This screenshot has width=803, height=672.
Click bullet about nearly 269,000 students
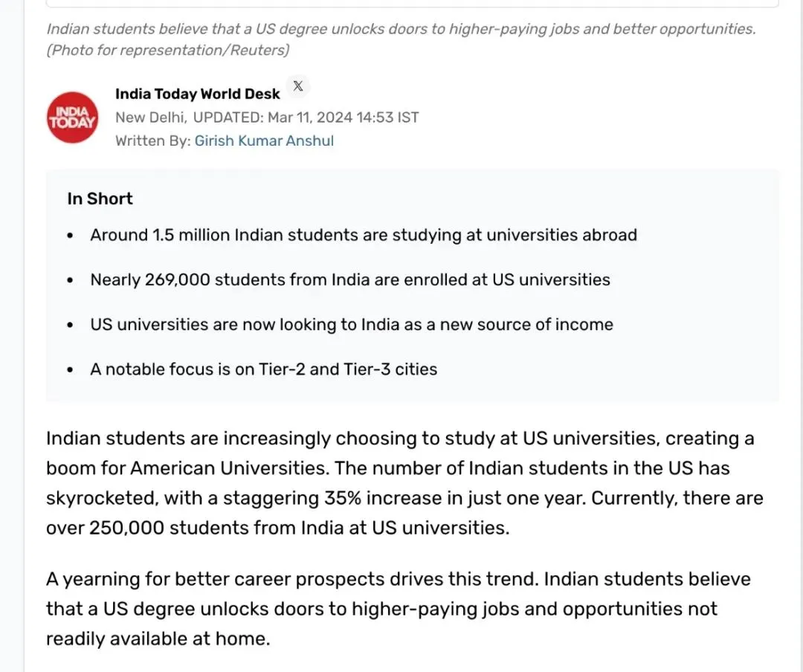[350, 280]
